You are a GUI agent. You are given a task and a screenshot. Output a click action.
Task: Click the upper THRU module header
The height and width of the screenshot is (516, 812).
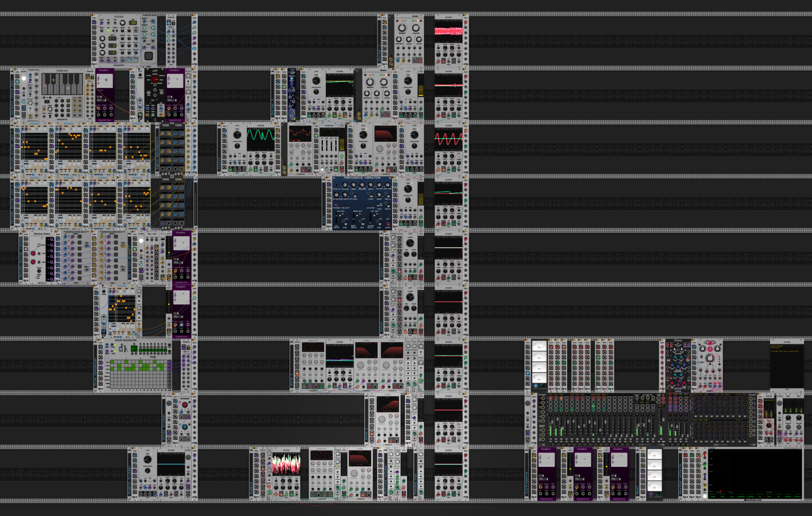pyautogui.click(x=165, y=126)
